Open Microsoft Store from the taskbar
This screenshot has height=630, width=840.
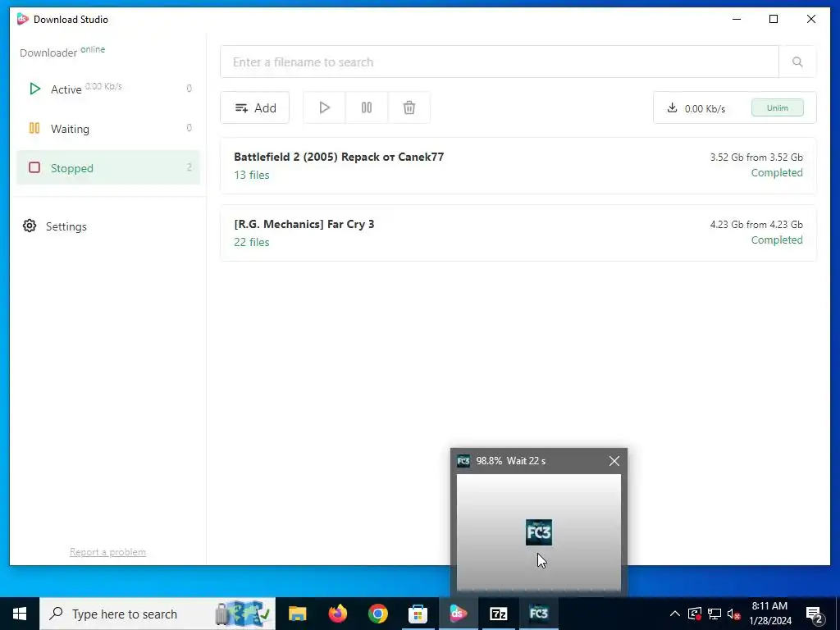[418, 614]
